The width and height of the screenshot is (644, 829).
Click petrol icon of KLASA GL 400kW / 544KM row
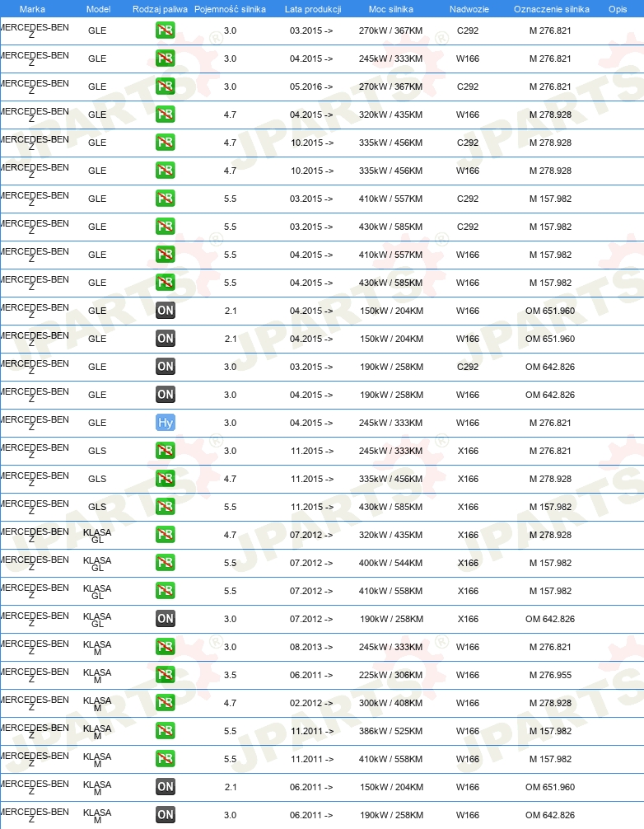166,563
